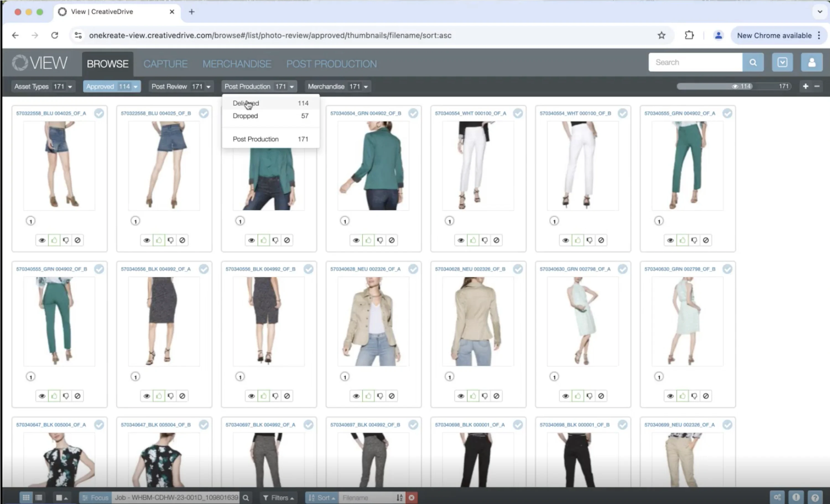Open the alert exclamation icon in the bottom bar
This screenshot has height=504, width=830.
click(796, 498)
